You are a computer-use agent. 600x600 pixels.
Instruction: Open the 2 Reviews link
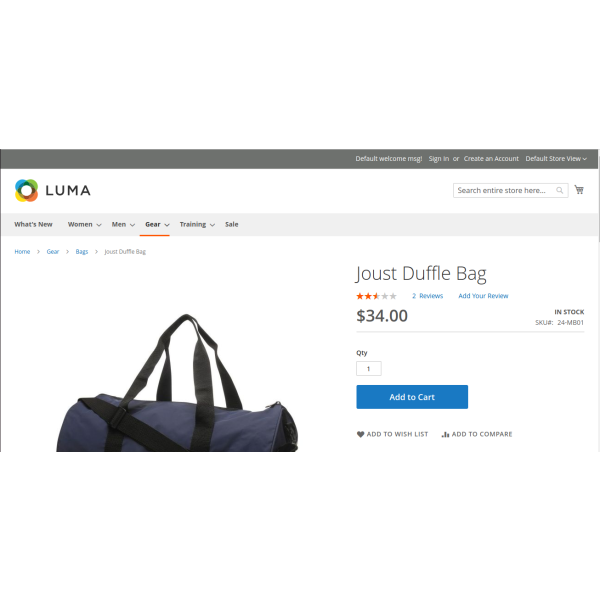(x=427, y=296)
